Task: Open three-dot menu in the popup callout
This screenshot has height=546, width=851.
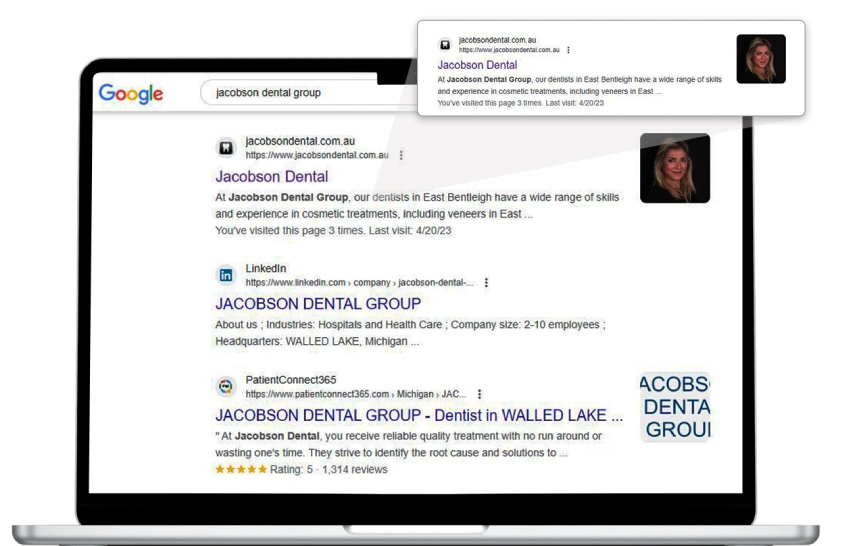Action: pyautogui.click(x=568, y=50)
